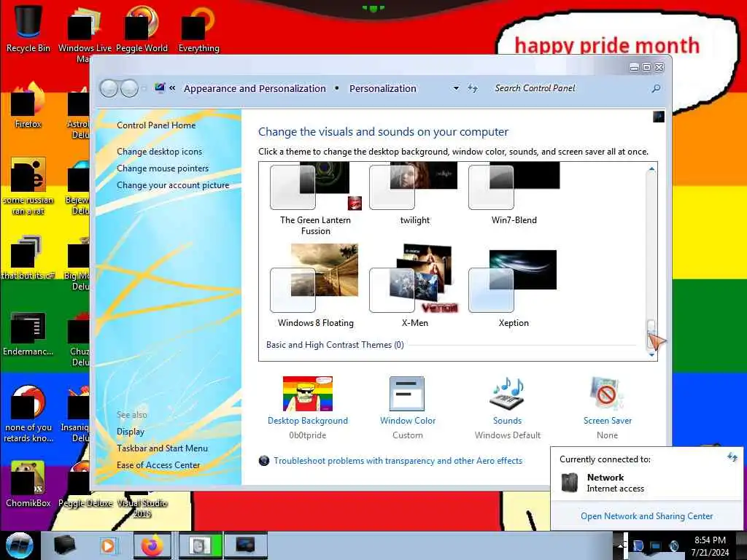Show hidden system tray icons arrow
This screenshot has height=560, width=747.
(x=622, y=545)
